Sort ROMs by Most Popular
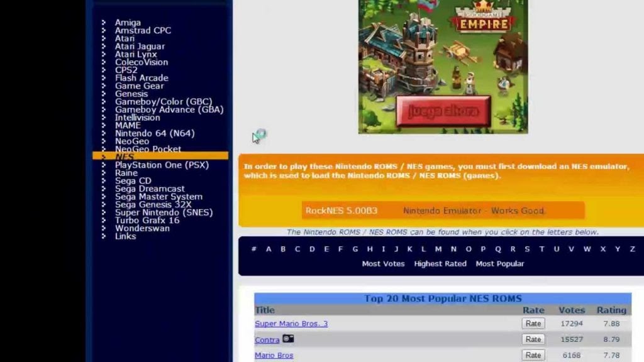 pyautogui.click(x=500, y=264)
